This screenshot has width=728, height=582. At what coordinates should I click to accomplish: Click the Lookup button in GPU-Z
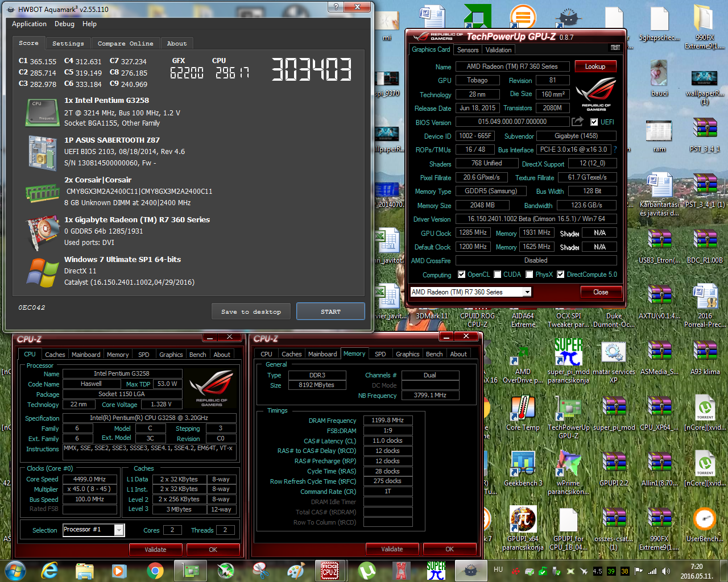(x=595, y=66)
